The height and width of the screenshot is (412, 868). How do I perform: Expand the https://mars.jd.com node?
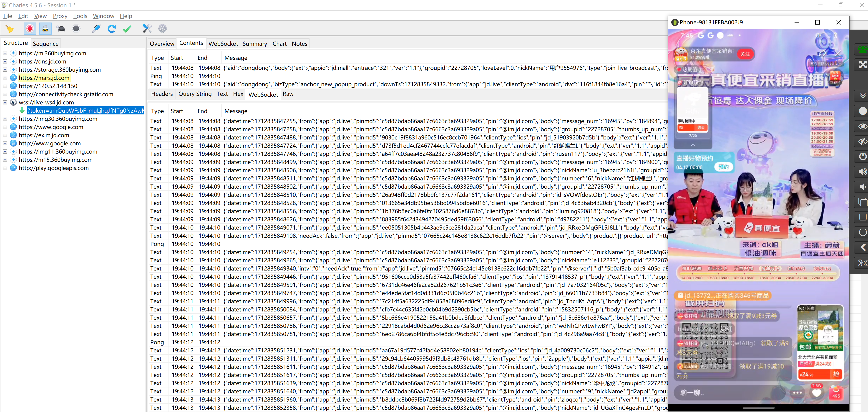(x=5, y=78)
